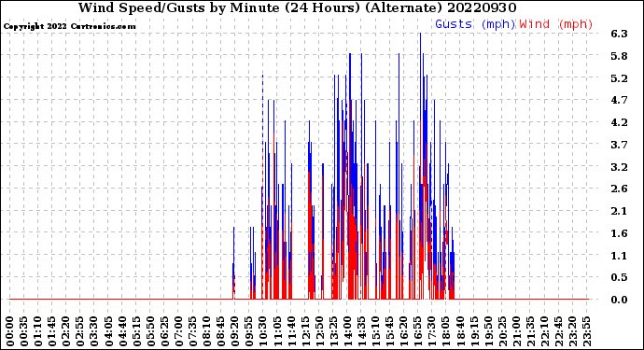
Task: Click the 4.2 y-axis value
Action: point(619,122)
